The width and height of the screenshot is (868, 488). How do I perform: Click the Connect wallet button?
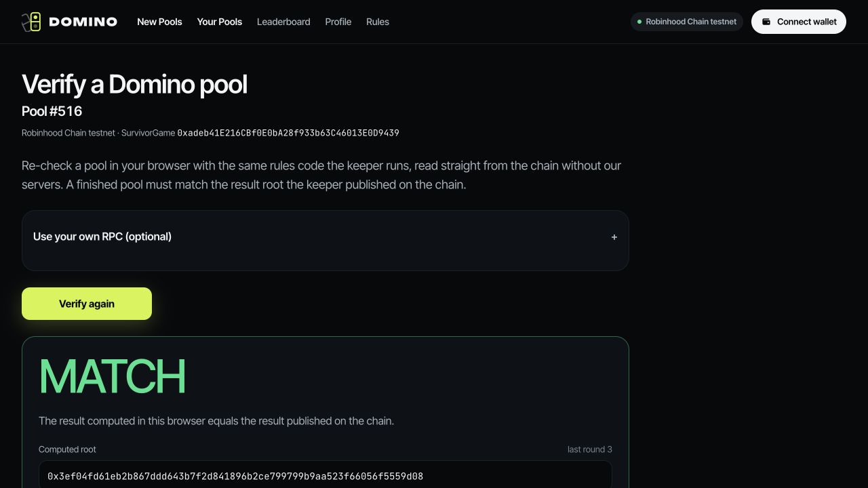(x=799, y=22)
